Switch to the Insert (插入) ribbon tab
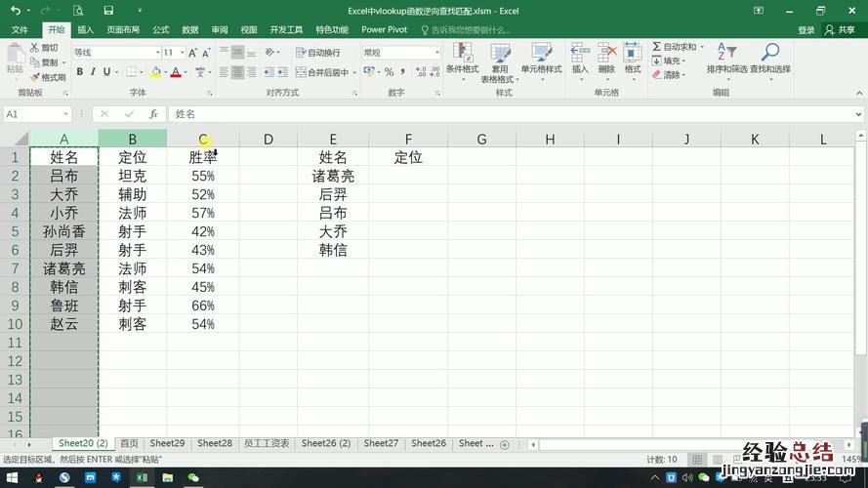Image resolution: width=868 pixels, height=488 pixels. pyautogui.click(x=86, y=30)
